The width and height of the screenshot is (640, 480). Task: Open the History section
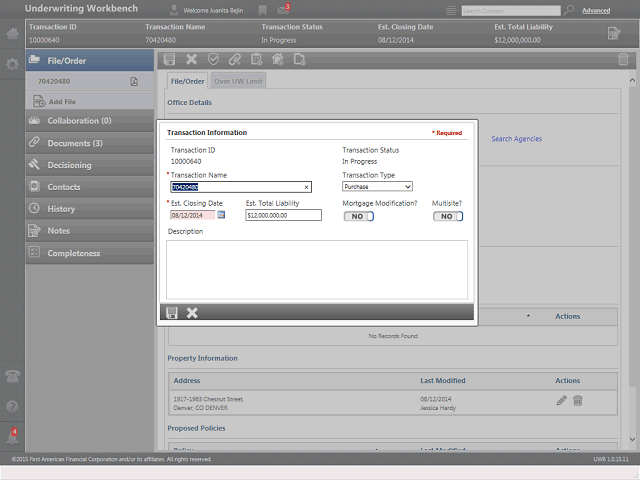(90, 209)
